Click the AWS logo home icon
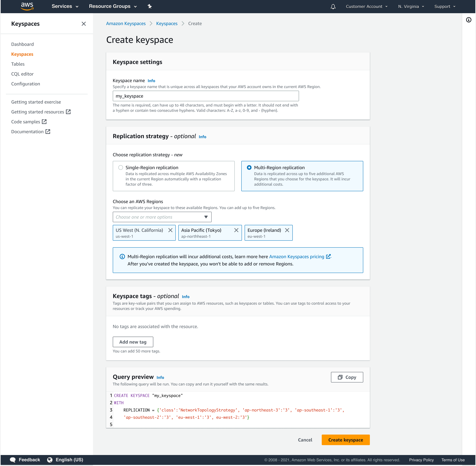Image resolution: width=476 pixels, height=466 pixels. (27, 6)
